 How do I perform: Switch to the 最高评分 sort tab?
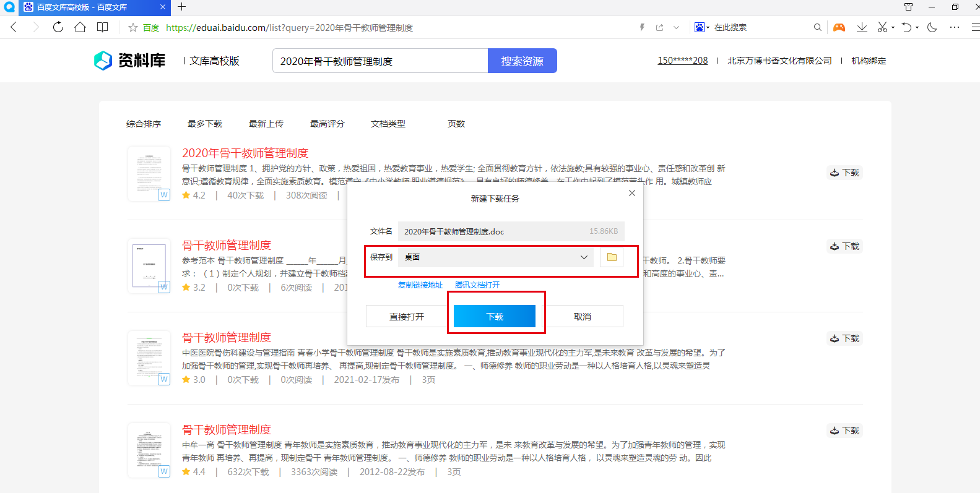coord(327,124)
